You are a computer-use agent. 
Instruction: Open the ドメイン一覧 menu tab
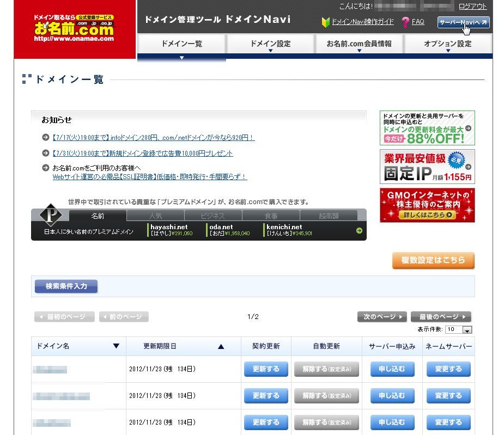(181, 44)
